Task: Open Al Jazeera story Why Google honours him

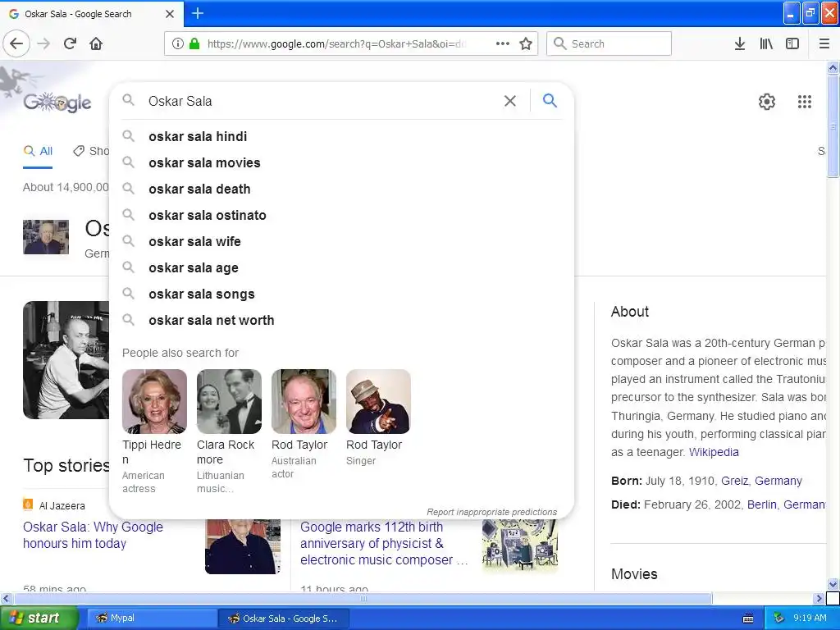Action: [x=93, y=535]
